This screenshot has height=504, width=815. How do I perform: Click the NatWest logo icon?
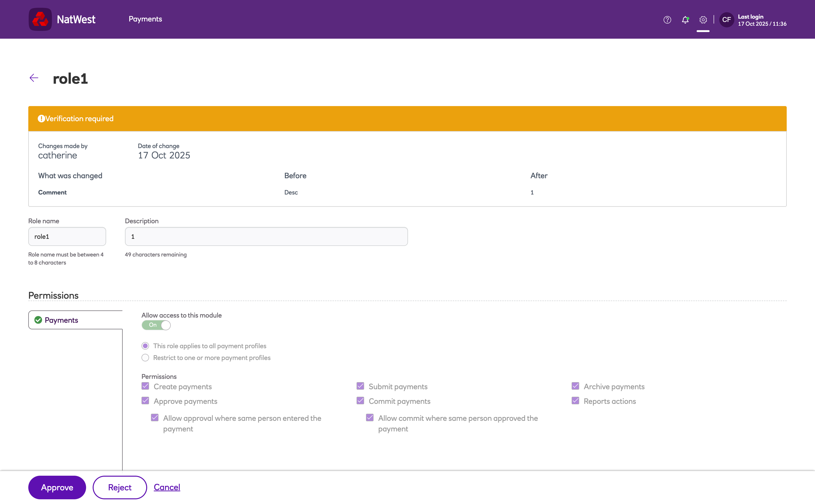tap(40, 19)
